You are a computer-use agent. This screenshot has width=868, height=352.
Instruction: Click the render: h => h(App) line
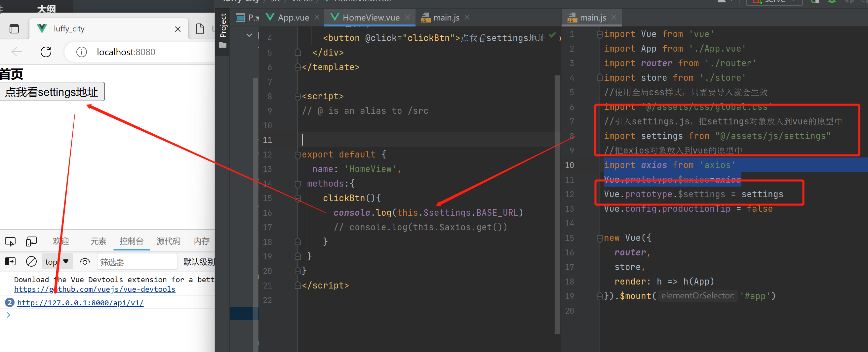[x=664, y=281]
